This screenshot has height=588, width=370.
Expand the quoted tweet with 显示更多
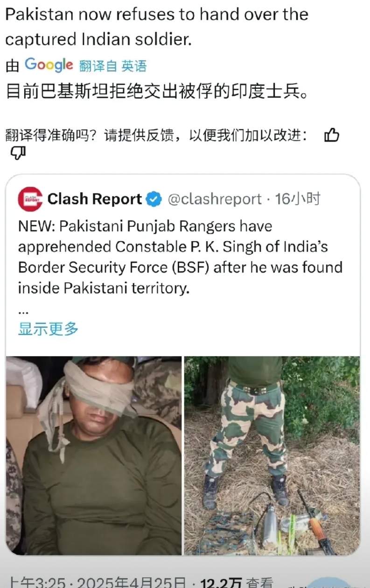coord(48,329)
